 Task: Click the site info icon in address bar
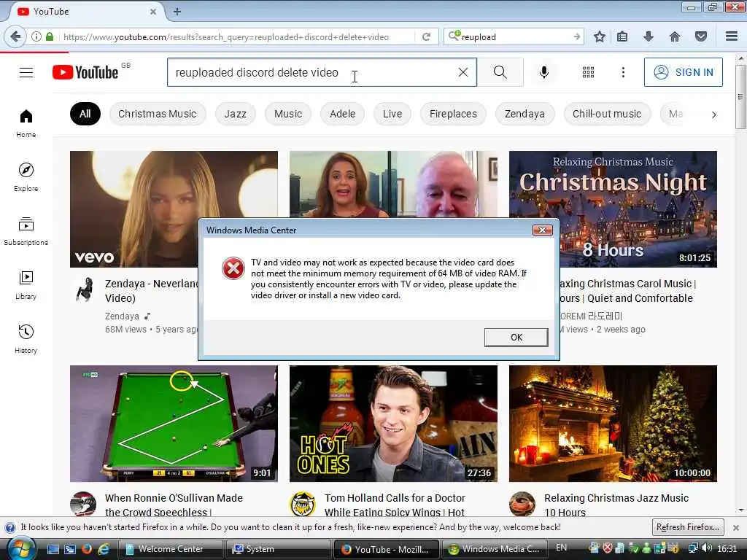pyautogui.click(x=36, y=36)
